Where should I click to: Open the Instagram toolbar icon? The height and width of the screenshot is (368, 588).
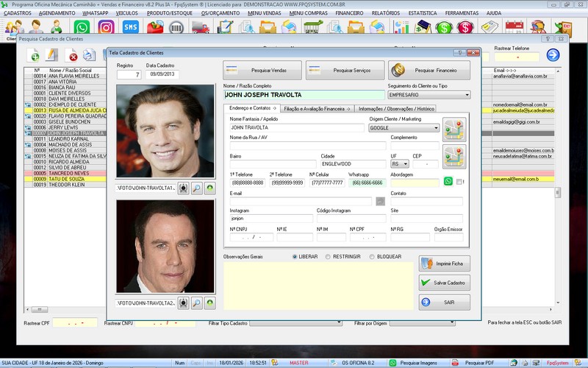(x=106, y=27)
